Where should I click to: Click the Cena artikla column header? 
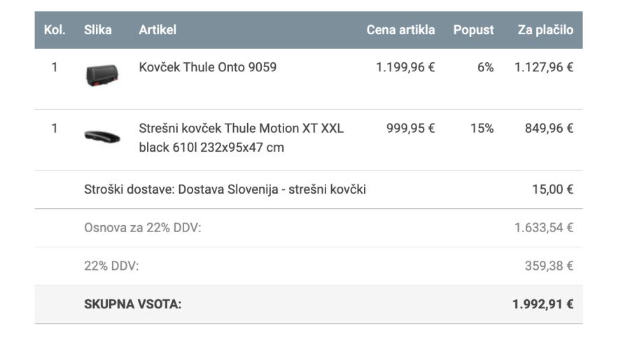(x=400, y=29)
